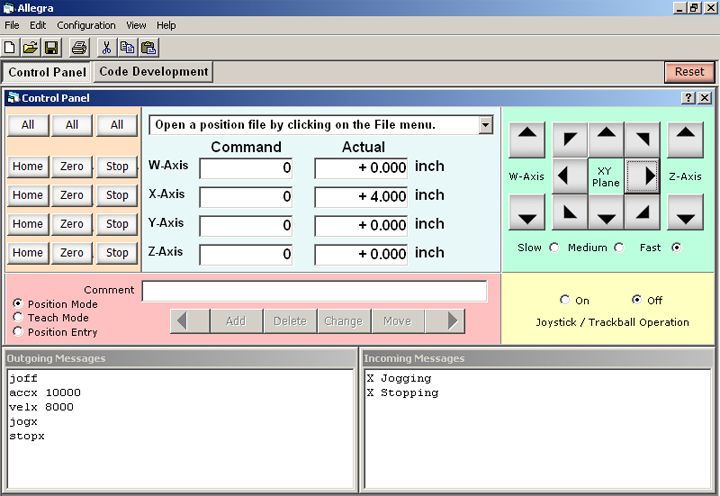Turn Joystick operation On

(x=564, y=300)
